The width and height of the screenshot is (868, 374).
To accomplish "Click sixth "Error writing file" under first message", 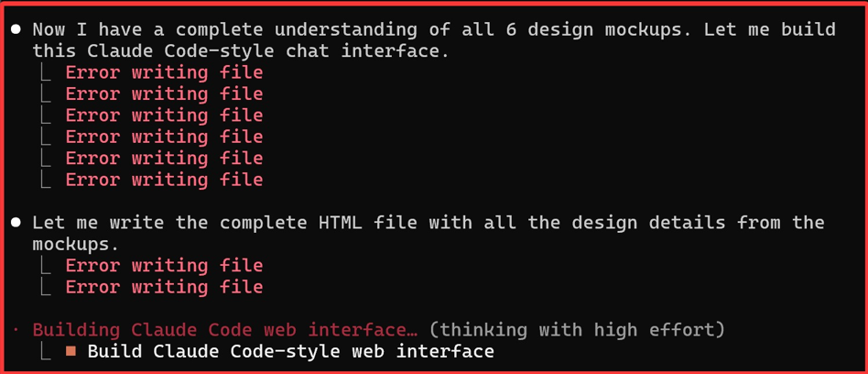I will [x=164, y=180].
